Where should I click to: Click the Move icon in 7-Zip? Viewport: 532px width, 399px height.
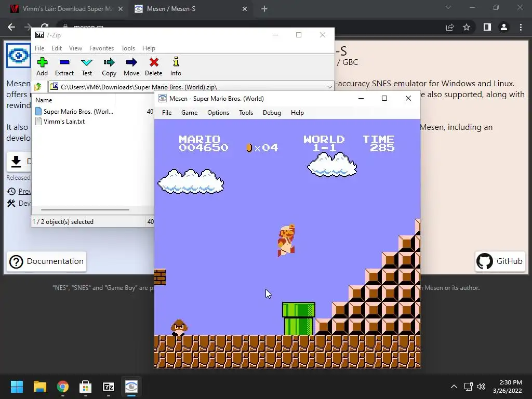point(131,62)
